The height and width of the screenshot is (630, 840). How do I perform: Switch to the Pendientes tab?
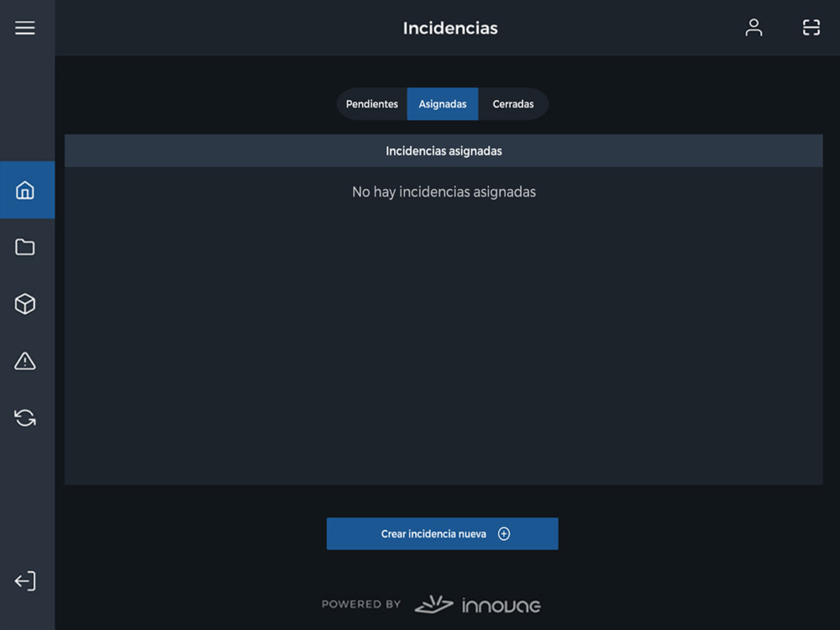tap(372, 104)
